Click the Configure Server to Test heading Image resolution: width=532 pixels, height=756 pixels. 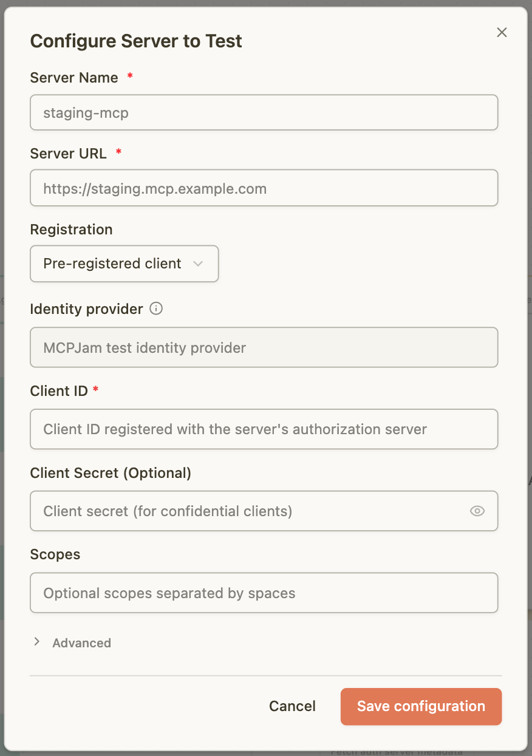pos(136,41)
